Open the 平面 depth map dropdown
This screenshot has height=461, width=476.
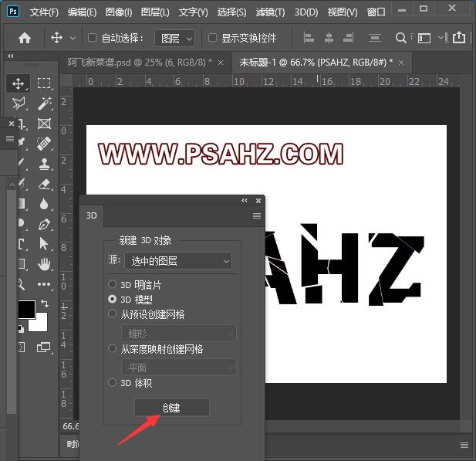pos(178,368)
